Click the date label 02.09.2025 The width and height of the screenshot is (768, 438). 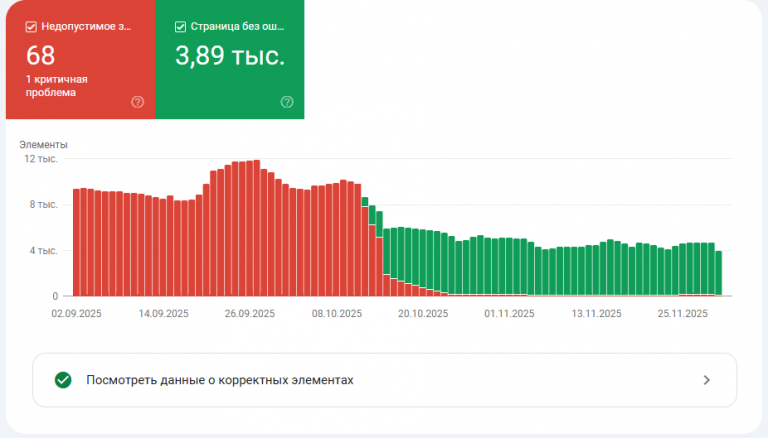(76, 314)
